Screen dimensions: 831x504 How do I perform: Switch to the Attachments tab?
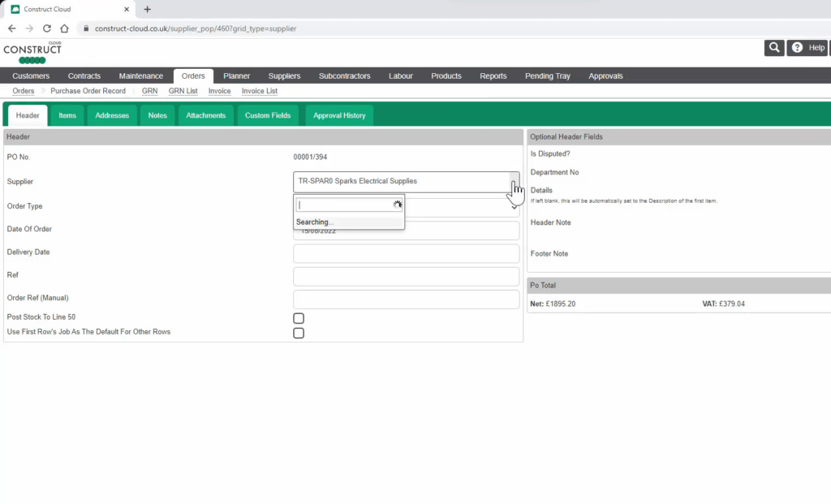205,115
